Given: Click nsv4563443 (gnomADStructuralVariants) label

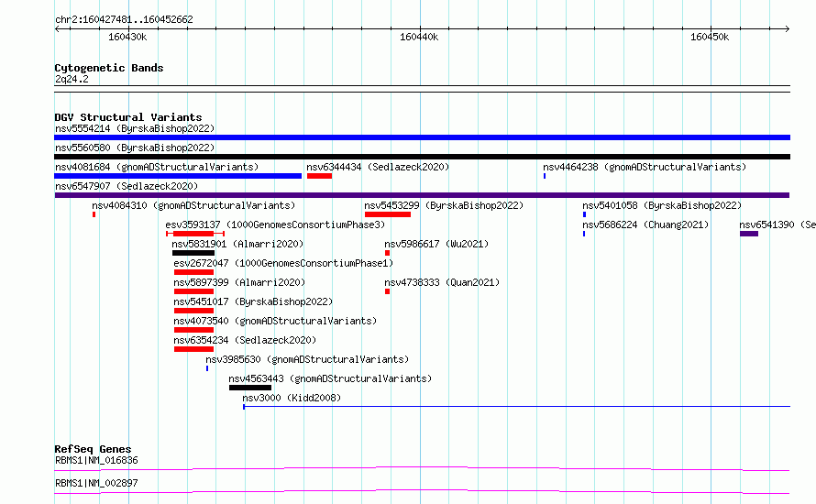Looking at the screenshot, I should click(330, 378).
